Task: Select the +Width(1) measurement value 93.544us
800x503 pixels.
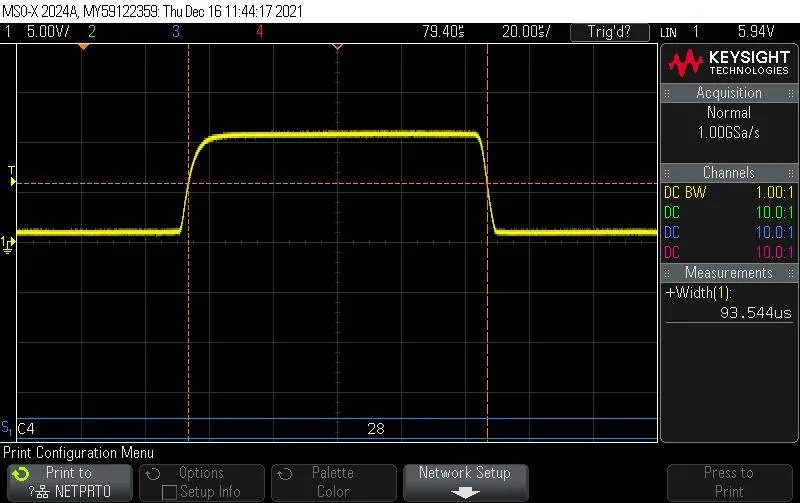Action: (x=755, y=312)
